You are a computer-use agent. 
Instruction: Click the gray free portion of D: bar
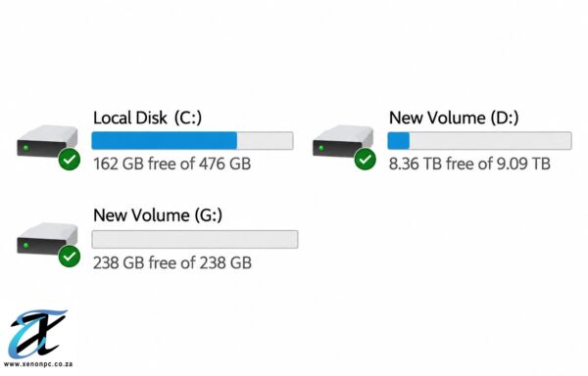click(491, 141)
